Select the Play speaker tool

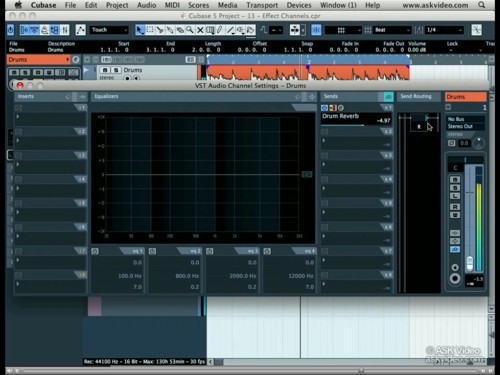(241, 30)
